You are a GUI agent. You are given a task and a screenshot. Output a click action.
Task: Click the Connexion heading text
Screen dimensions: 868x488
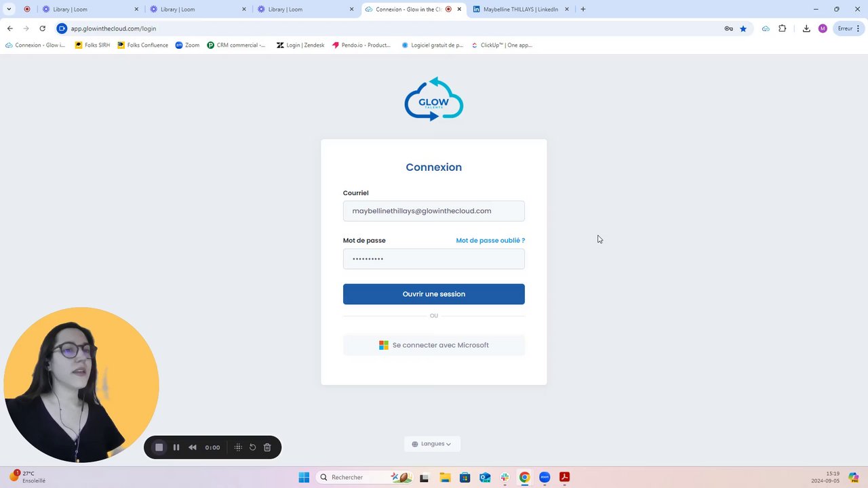click(434, 167)
